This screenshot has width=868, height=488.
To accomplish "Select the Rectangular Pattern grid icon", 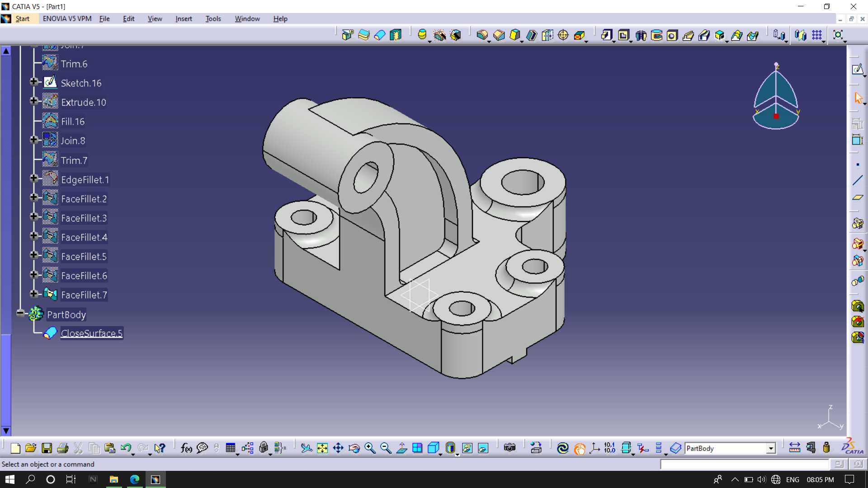I will click(x=817, y=35).
